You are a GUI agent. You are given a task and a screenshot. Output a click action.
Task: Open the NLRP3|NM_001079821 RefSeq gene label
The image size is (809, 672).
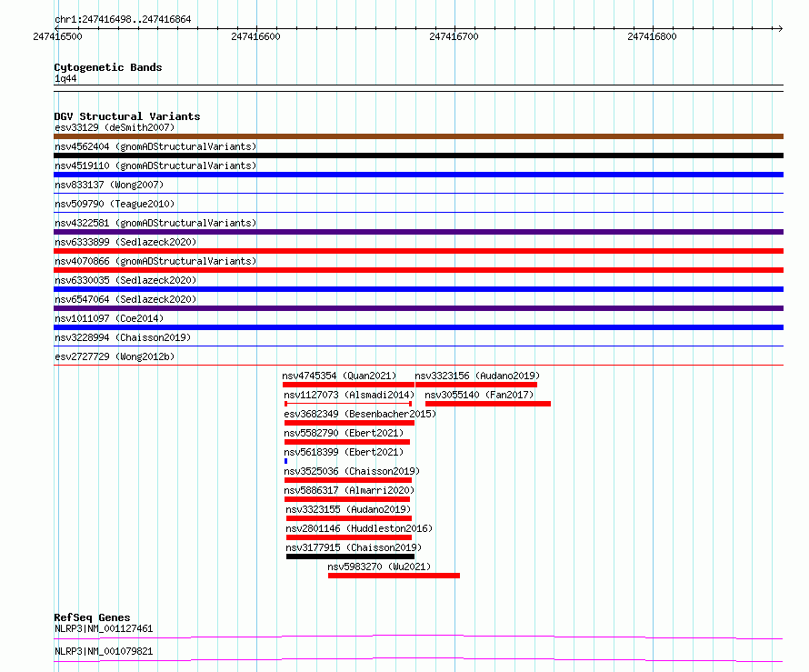[x=104, y=651]
